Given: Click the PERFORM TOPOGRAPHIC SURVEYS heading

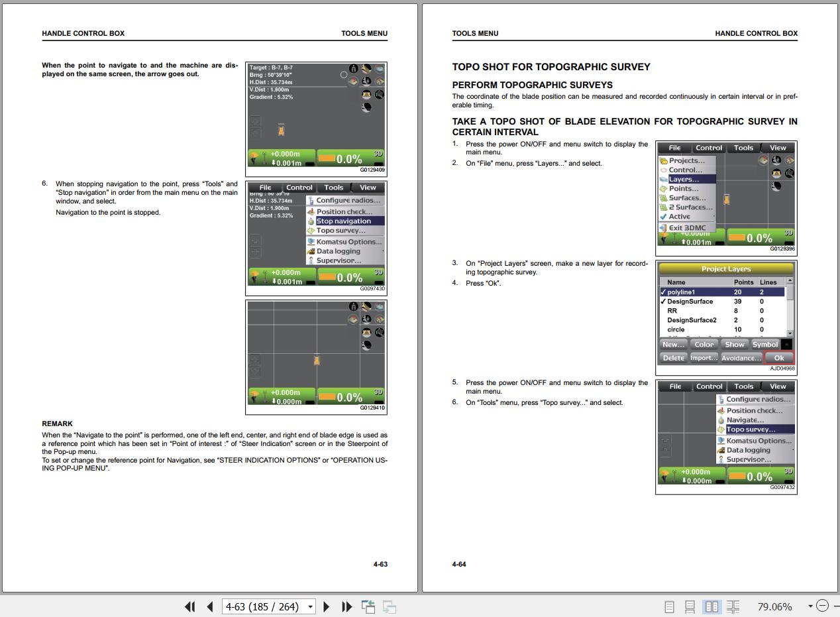Looking at the screenshot, I should coord(533,85).
